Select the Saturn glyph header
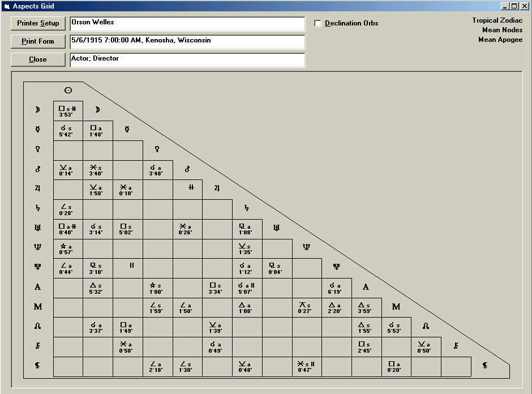The width and height of the screenshot is (532, 394). pyautogui.click(x=247, y=208)
